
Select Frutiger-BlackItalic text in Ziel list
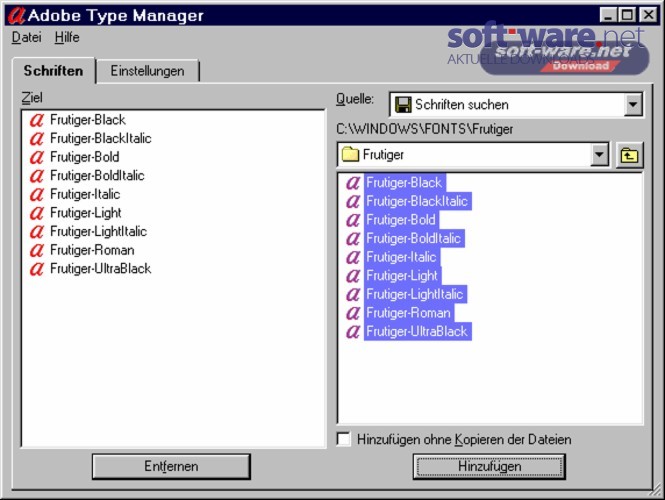tap(101, 139)
